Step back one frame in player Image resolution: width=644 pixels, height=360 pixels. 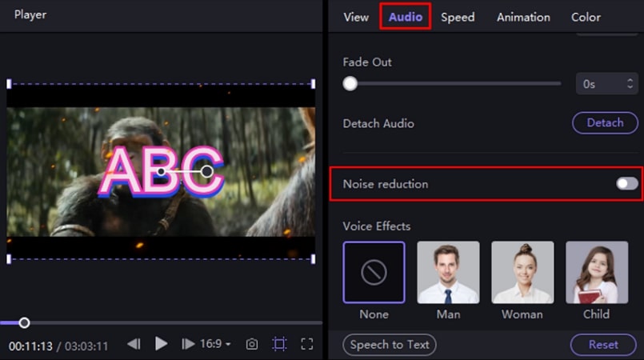click(x=134, y=344)
